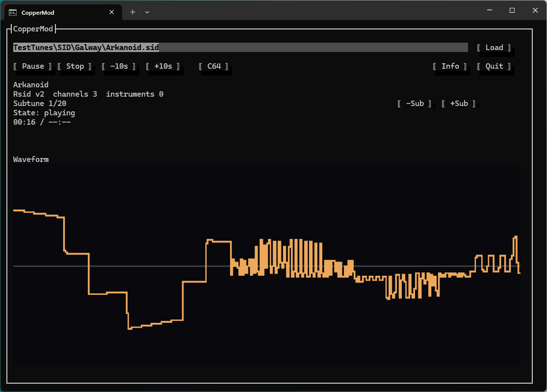The height and width of the screenshot is (392, 547).
Task: Load the file with the Load button
Action: coord(494,48)
